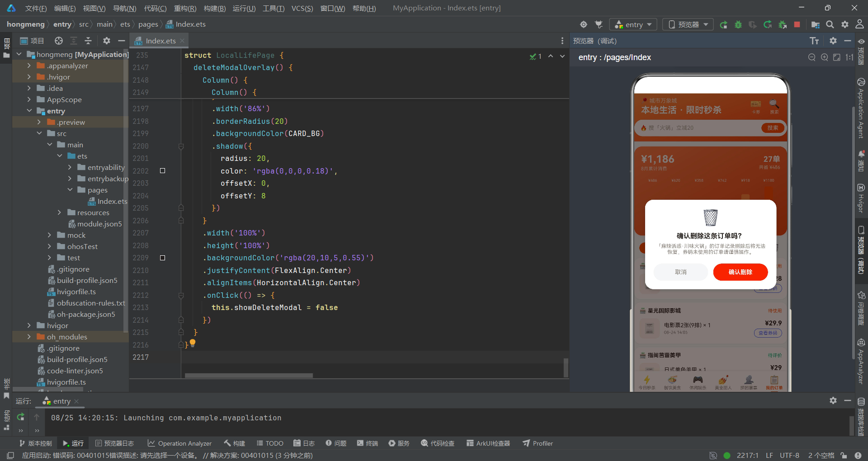Expand the .appanalyzer folder

tap(29, 66)
